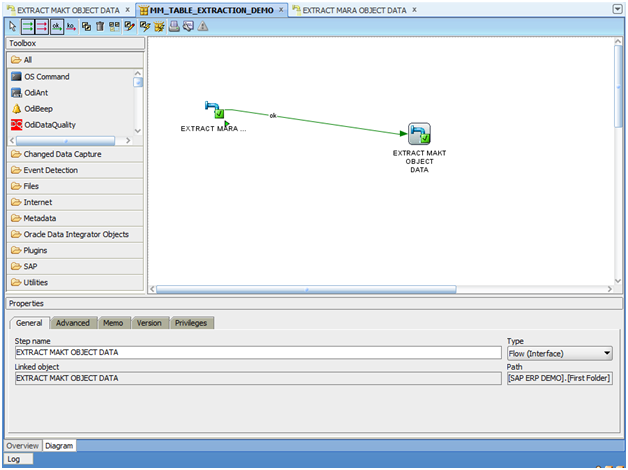Viewport: 628px width, 470px height.
Task: Click toolbox list scroll up arrow
Action: pos(138,73)
